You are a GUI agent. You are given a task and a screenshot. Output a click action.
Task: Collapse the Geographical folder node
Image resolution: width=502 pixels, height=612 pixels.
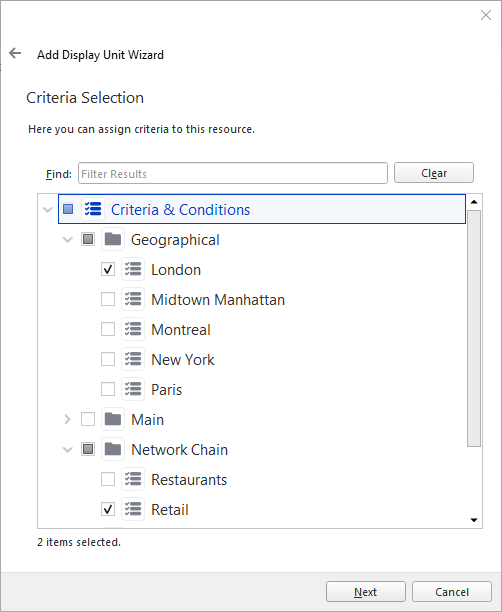click(68, 239)
